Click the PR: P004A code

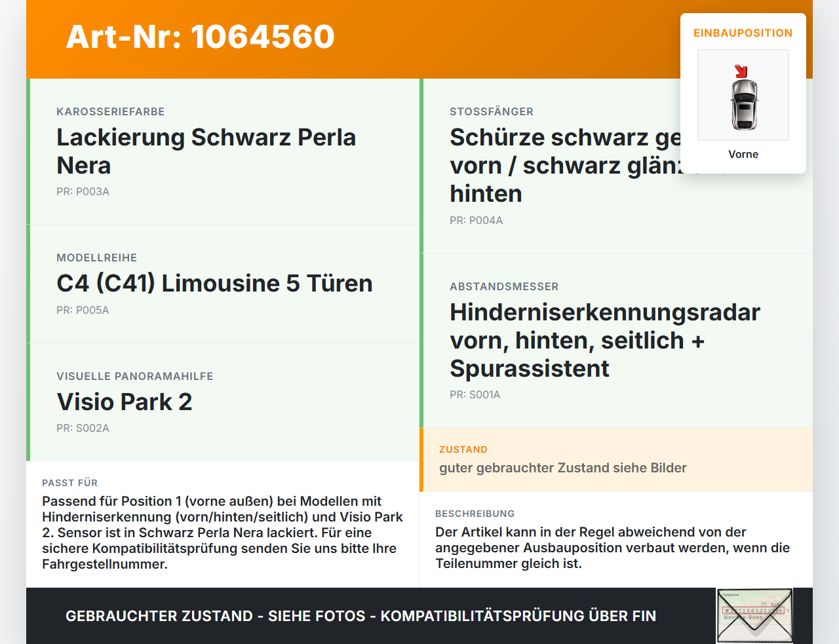click(476, 221)
